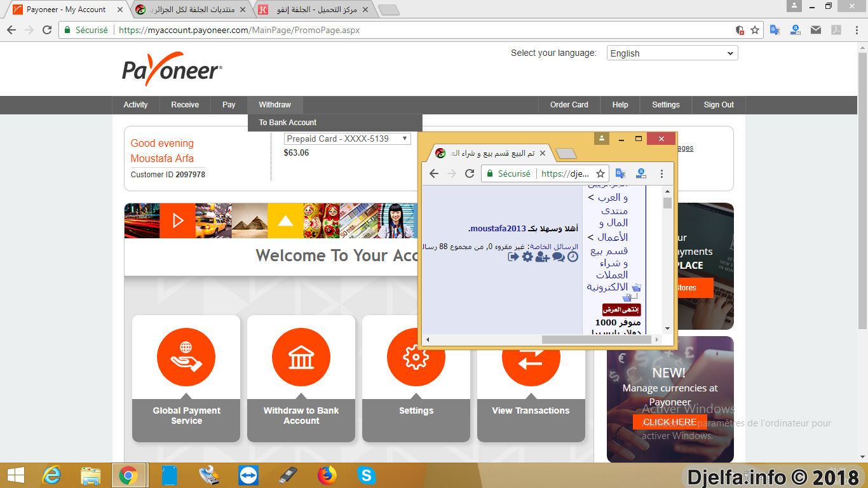
Task: Open the Order Card menu
Action: (569, 105)
